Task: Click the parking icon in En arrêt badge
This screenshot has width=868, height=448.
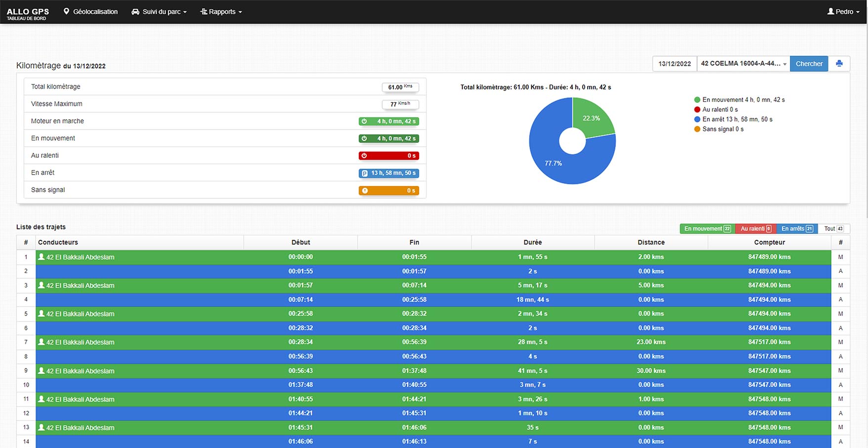Action: coord(365,173)
